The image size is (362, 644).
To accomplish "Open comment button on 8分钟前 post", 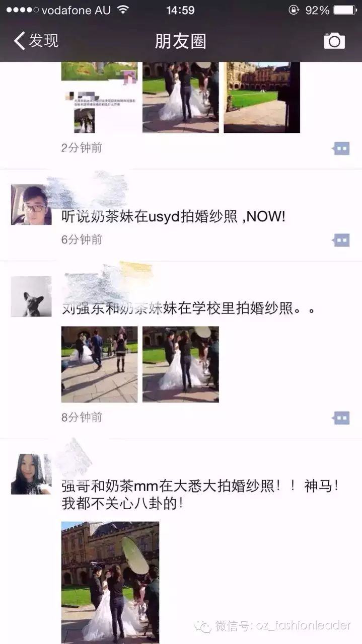I will (x=341, y=418).
